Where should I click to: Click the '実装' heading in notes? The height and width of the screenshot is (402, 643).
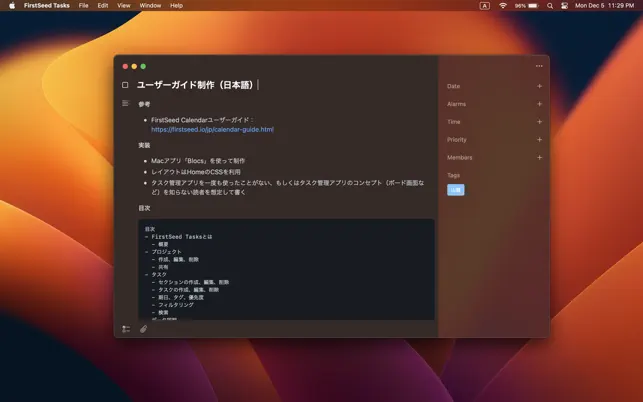144,146
